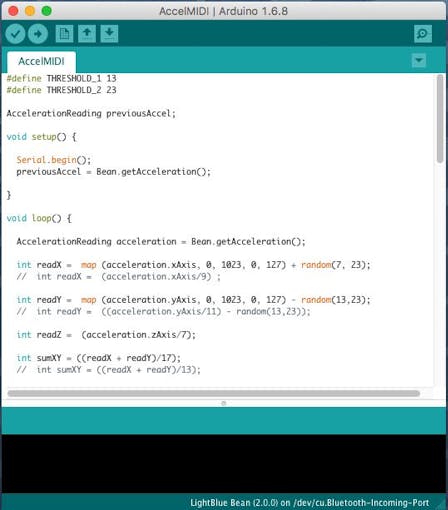Click the LightBlue Bean board status text
The height and width of the screenshot is (510, 448).
coord(309,502)
